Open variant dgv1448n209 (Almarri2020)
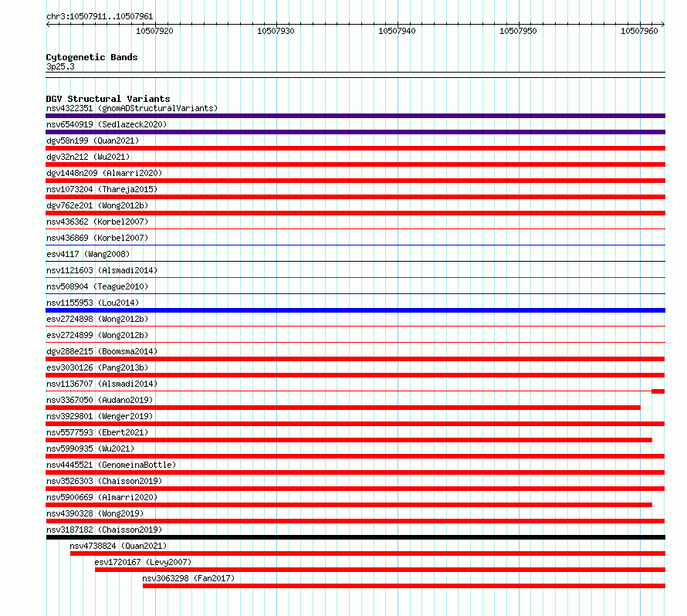 (104, 173)
